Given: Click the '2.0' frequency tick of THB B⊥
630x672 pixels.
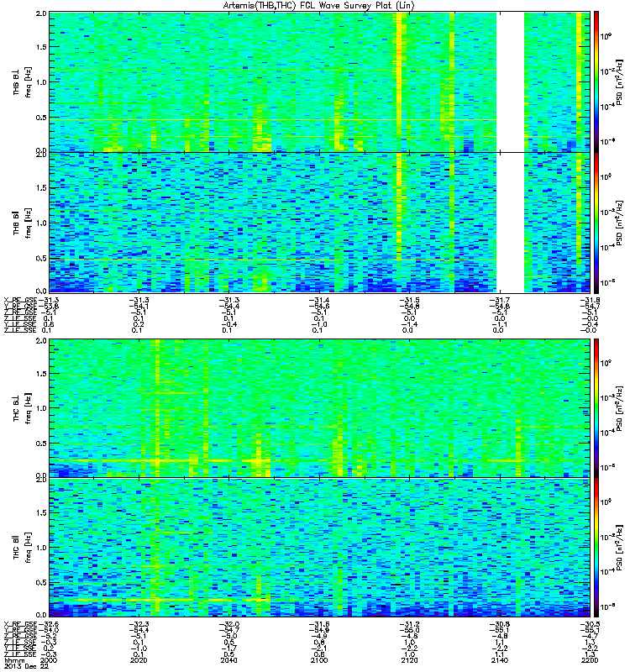Looking at the screenshot, I should pyautogui.click(x=41, y=13).
